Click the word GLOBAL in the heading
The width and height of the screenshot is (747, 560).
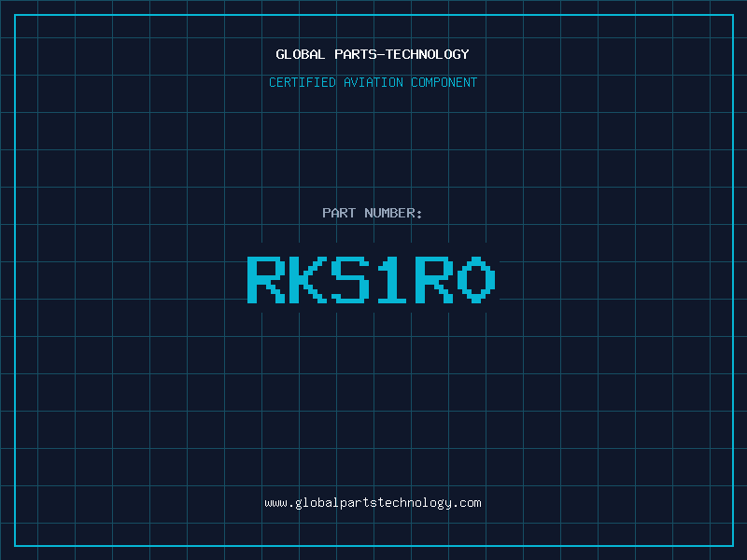(x=301, y=54)
